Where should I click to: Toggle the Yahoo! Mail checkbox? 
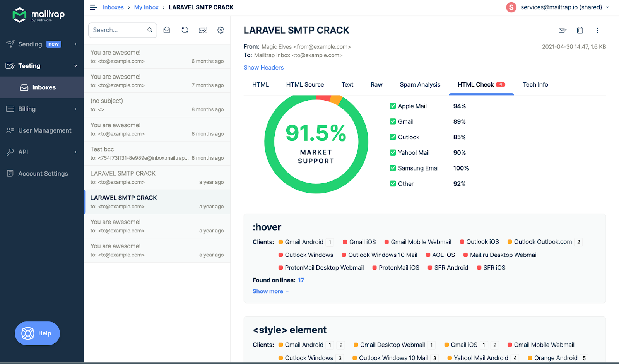393,152
